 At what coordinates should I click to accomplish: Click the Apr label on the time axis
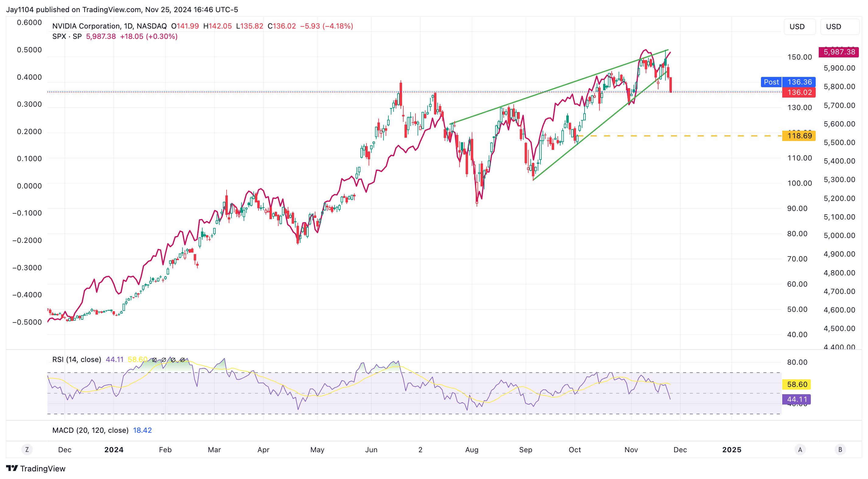[x=263, y=450]
